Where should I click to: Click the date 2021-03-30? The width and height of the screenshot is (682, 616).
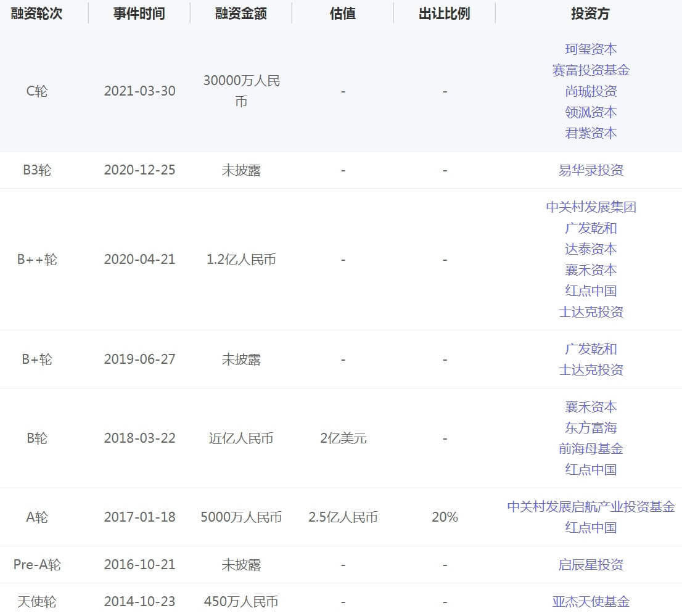139,91
